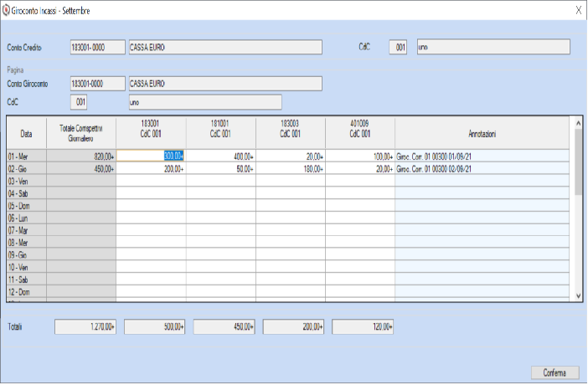Click the highlighted 300,00+ cell
The height and width of the screenshot is (385, 588).
click(x=151, y=157)
